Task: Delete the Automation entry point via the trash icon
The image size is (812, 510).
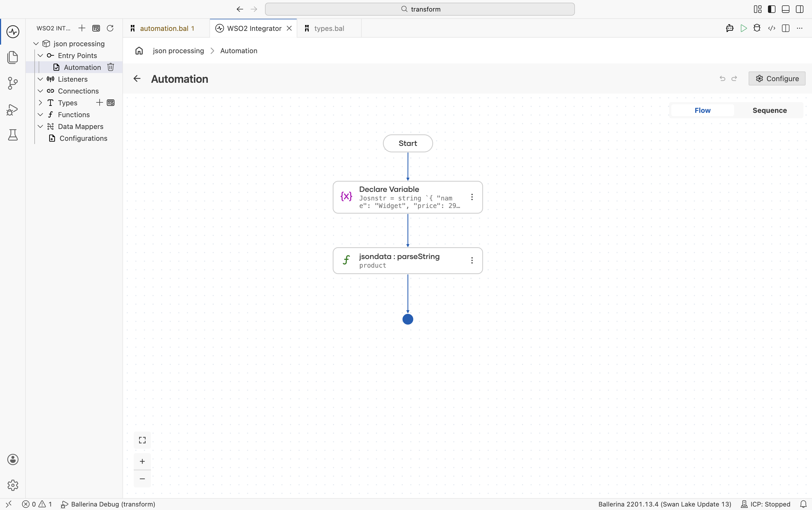Action: 111,67
